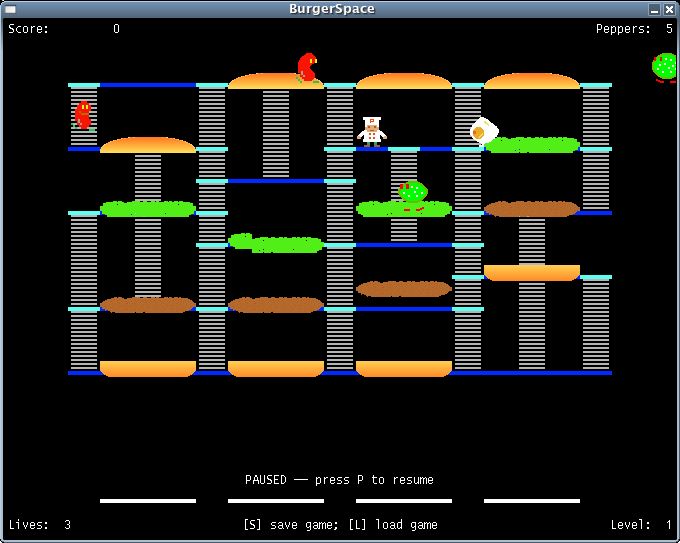Click the first white burger plate

(x=148, y=501)
